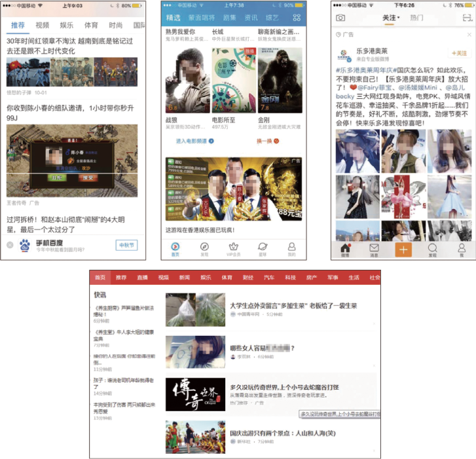
Task: Open the game ad banner above 这游戏在香港娱乐圈已玩疯
Action: pyautogui.click(x=234, y=189)
